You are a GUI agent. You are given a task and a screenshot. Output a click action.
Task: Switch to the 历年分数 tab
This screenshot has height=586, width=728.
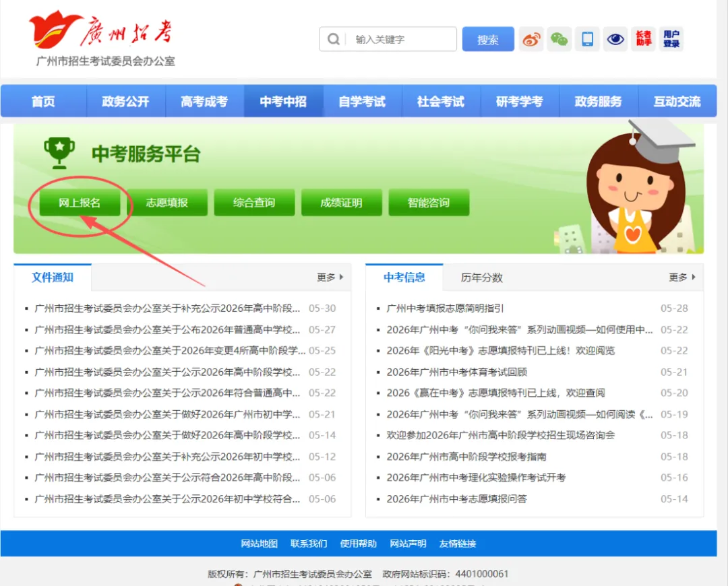click(x=481, y=278)
